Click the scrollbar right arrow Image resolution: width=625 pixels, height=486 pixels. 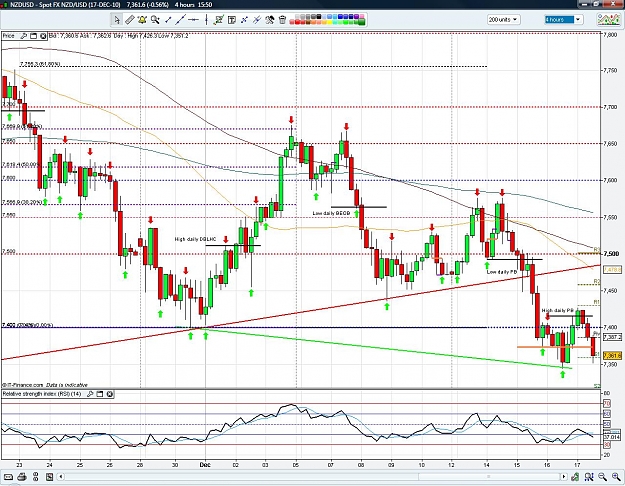tap(564, 476)
